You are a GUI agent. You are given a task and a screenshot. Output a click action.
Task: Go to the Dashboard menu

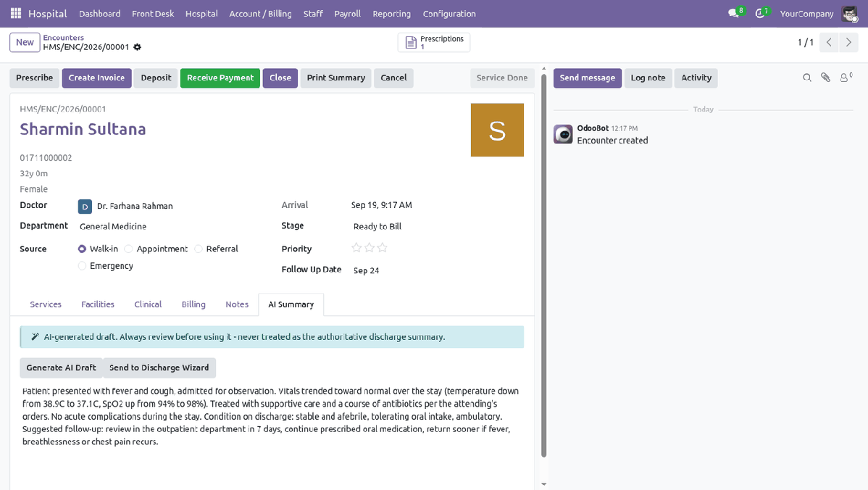point(100,13)
